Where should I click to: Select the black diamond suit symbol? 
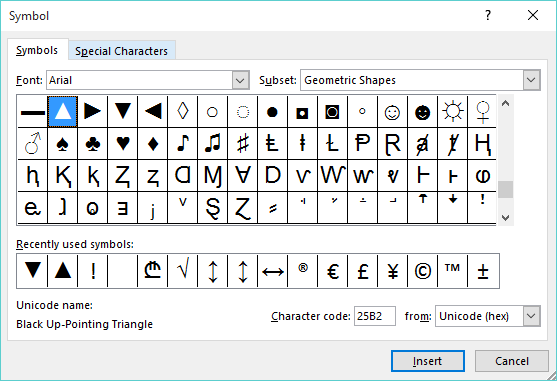(152, 144)
